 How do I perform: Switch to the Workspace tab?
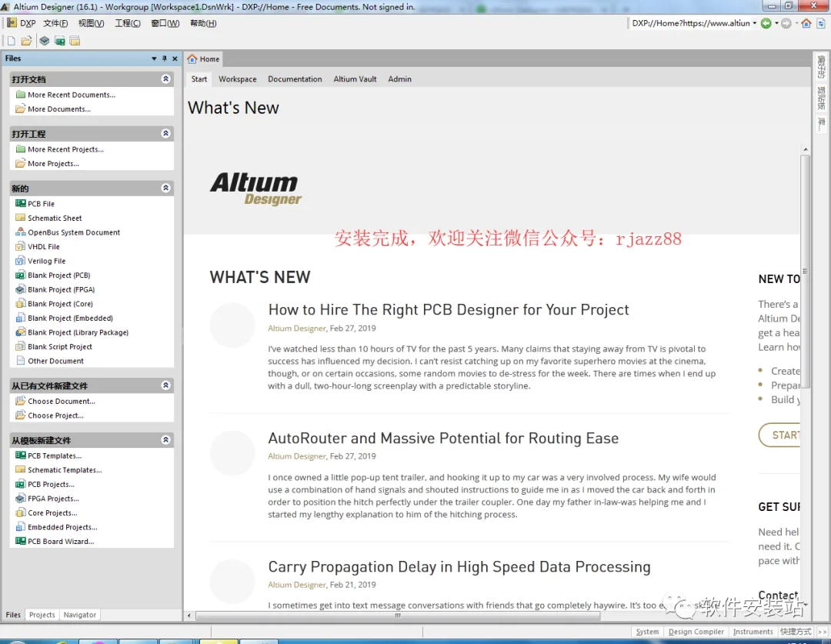[238, 79]
